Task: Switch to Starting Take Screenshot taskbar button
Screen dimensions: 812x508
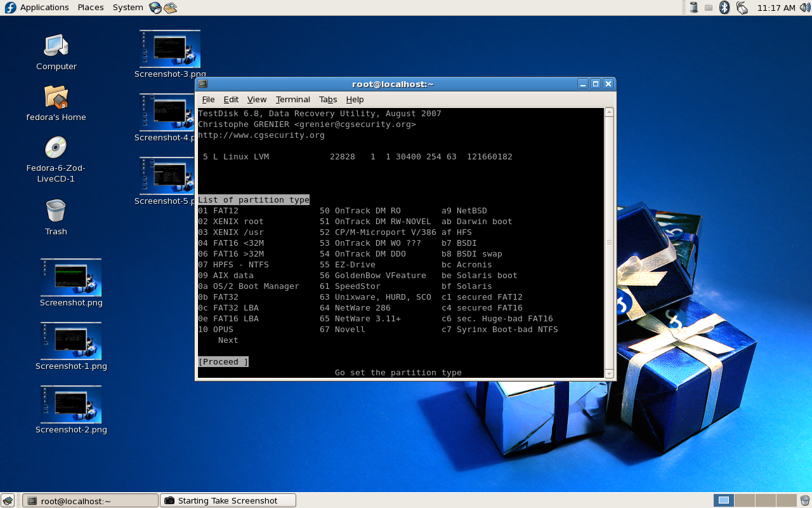Action: coord(228,500)
